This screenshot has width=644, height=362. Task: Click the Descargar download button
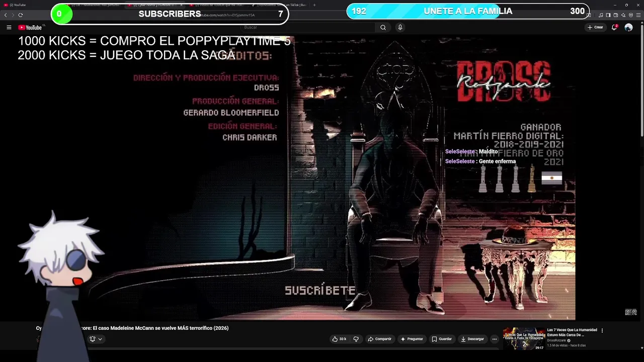[472, 339]
